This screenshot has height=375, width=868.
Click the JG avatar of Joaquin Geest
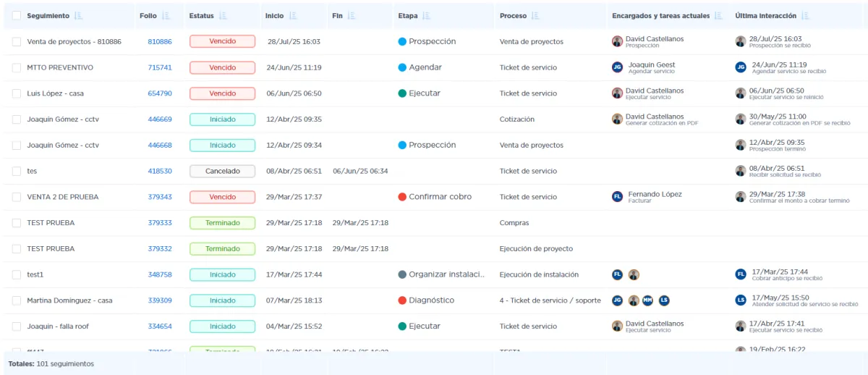[617, 67]
